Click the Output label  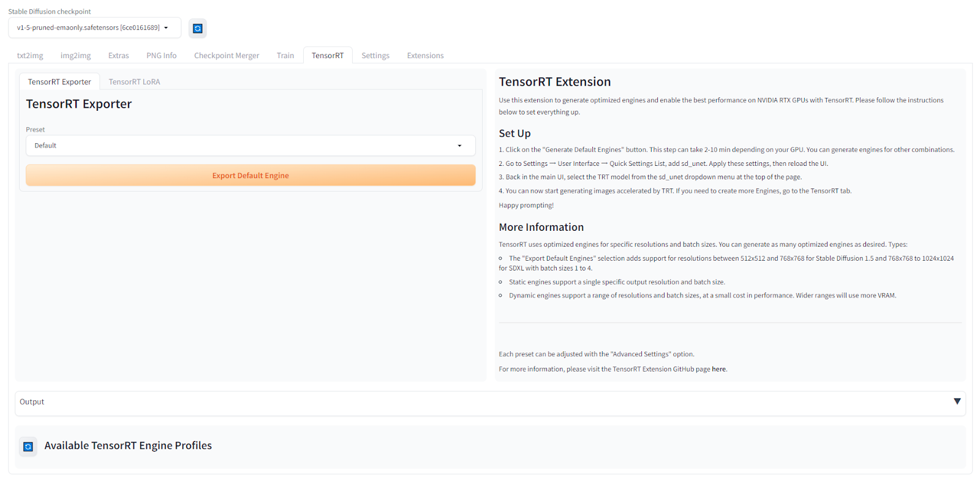32,402
